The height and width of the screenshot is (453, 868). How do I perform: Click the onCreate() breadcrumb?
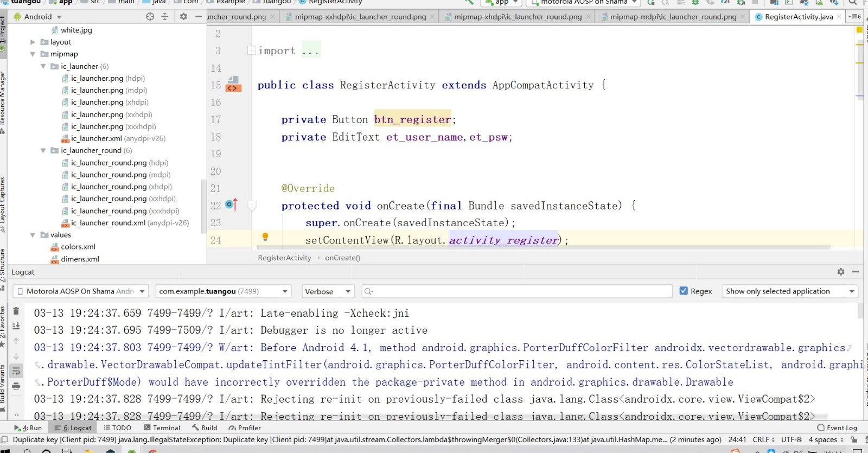tap(342, 258)
